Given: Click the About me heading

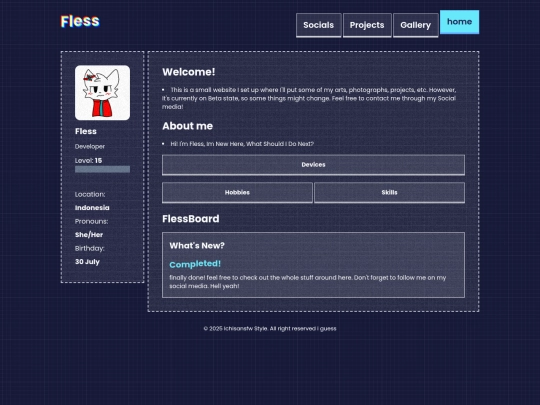Looking at the screenshot, I should click(x=187, y=126).
